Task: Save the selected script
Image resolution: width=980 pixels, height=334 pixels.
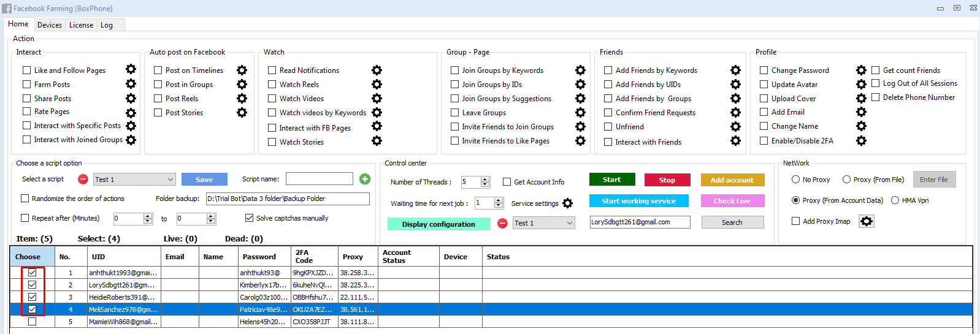Action: [204, 179]
